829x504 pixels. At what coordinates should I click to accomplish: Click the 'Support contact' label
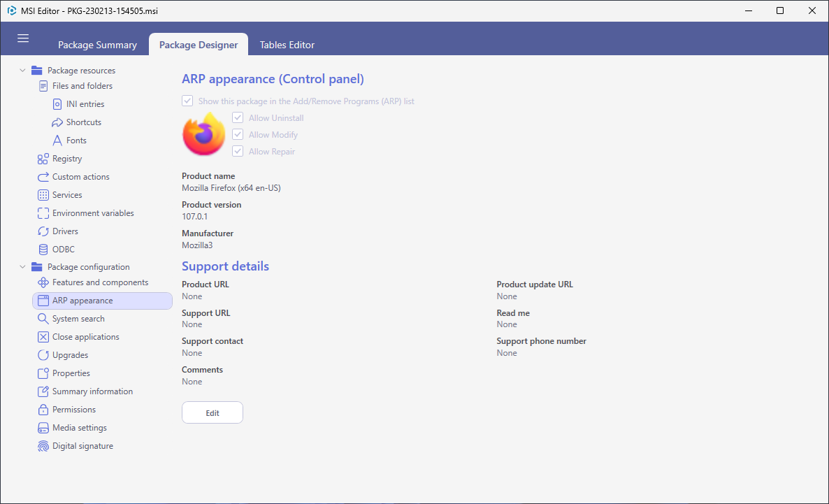(212, 341)
